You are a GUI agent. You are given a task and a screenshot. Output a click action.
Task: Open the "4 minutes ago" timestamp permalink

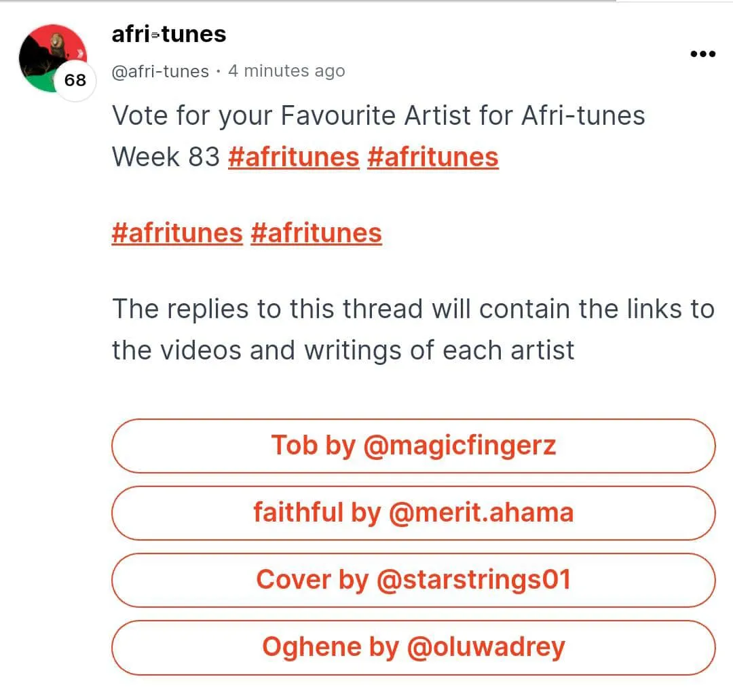coord(286,71)
